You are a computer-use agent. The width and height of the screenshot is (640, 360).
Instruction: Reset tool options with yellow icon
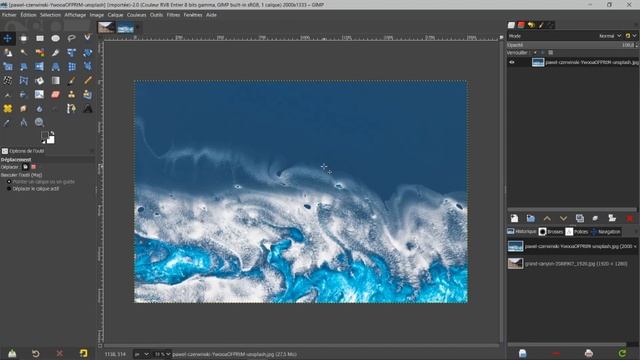pyautogui.click(x=83, y=353)
